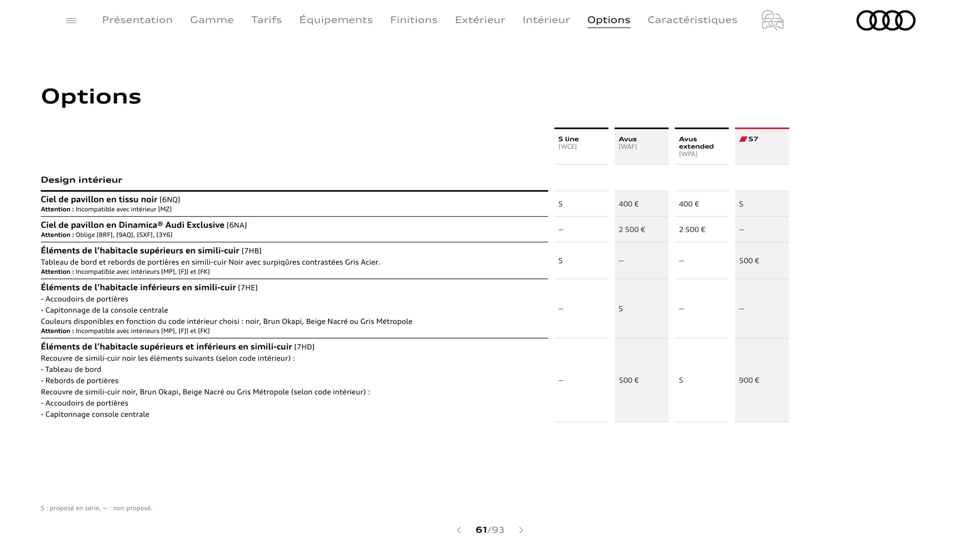Open the hamburger menu icon
Screen dimensions: 980x551
pyautogui.click(x=71, y=21)
